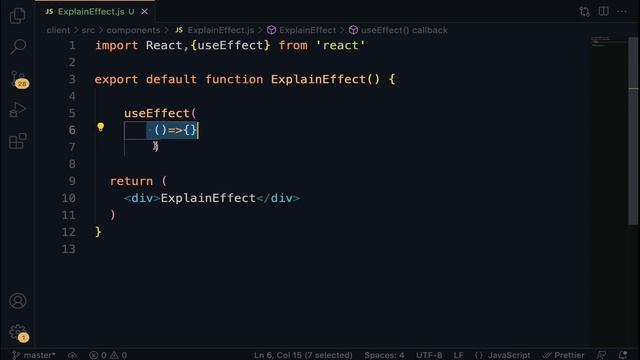Open the Search view
Screen dimensions: 640x360
pyautogui.click(x=18, y=46)
